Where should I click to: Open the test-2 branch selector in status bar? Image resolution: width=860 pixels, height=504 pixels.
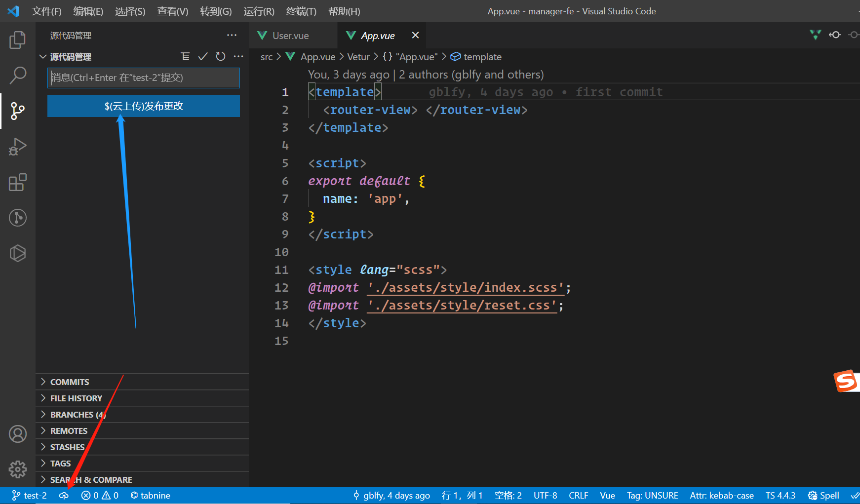(x=30, y=495)
